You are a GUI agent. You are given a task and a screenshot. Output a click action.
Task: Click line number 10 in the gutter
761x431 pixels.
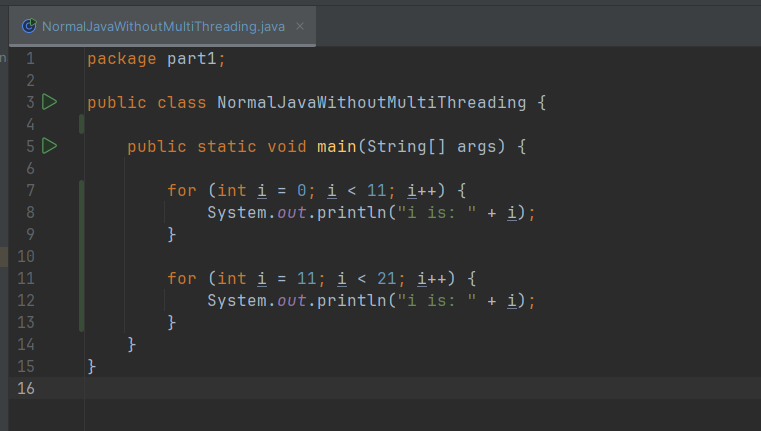coord(27,256)
